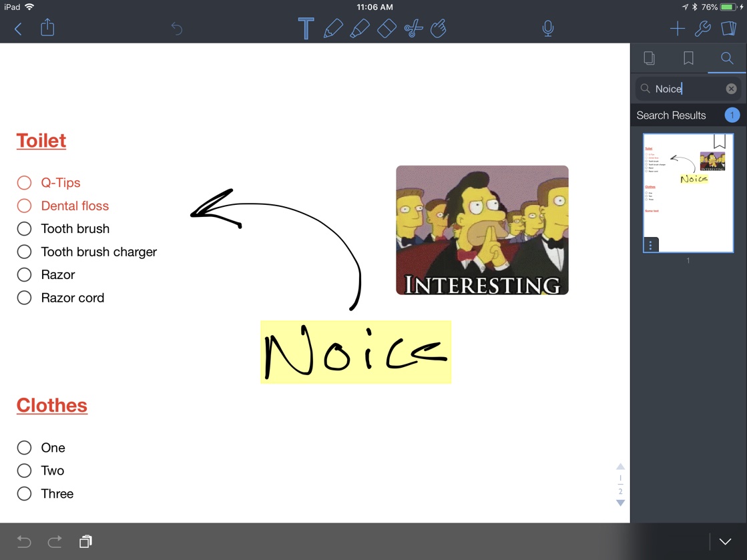Select the Pencil tool
The height and width of the screenshot is (560, 747).
tap(333, 28)
